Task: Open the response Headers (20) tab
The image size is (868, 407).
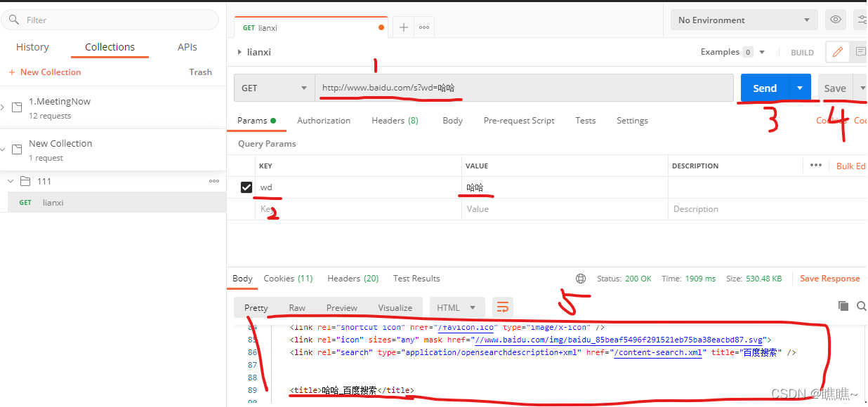Action: [x=353, y=279]
